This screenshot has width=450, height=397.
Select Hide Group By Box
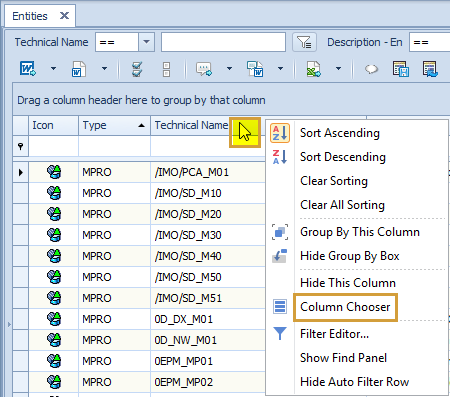pos(350,256)
